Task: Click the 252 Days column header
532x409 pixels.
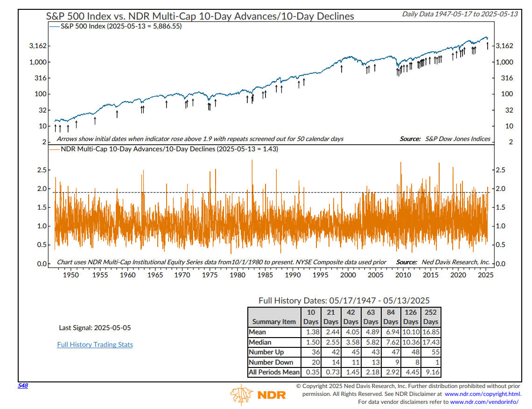Action: tap(431, 317)
